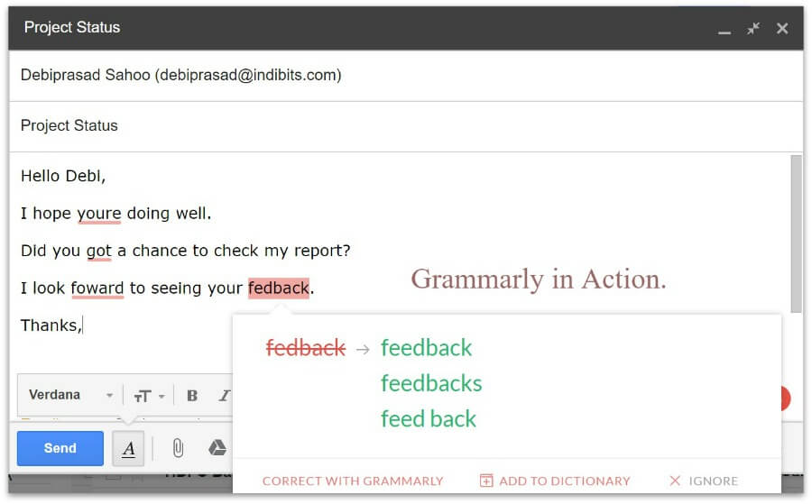Ignore the fedback spelling suggestion
This screenshot has height=504, width=812.
704,481
